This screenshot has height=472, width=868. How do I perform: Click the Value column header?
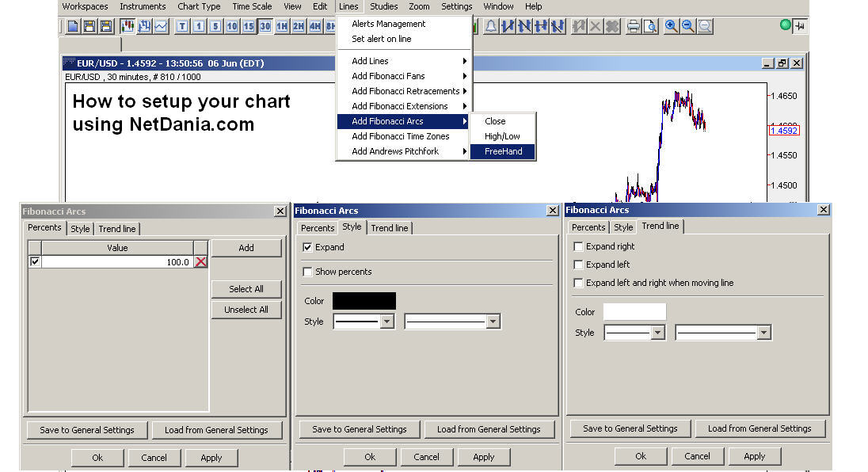117,248
